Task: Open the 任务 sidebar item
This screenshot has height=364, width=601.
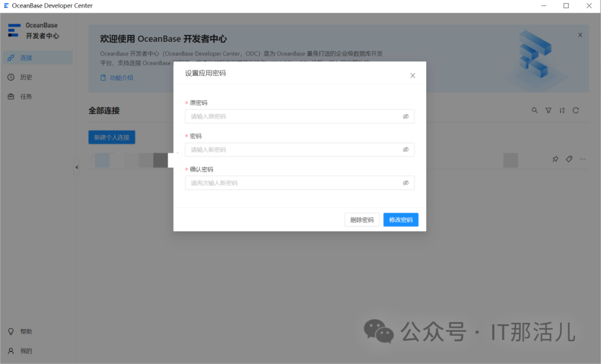Action: click(37, 97)
